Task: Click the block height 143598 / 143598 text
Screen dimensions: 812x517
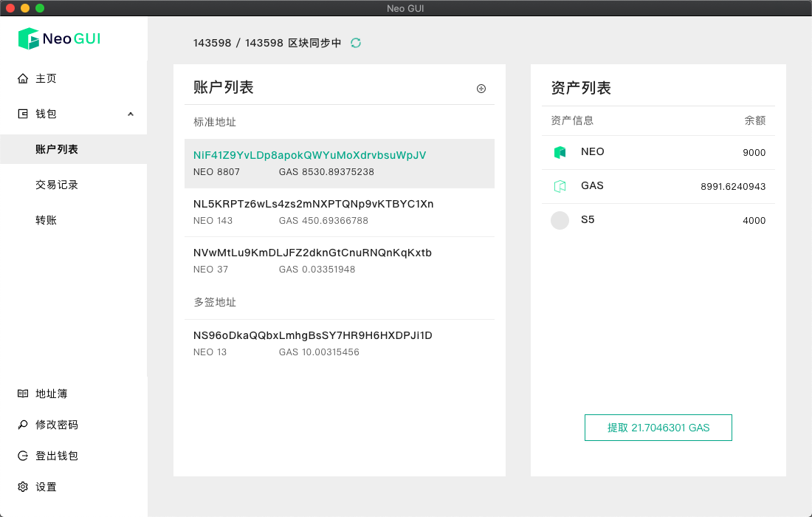Action: (238, 43)
